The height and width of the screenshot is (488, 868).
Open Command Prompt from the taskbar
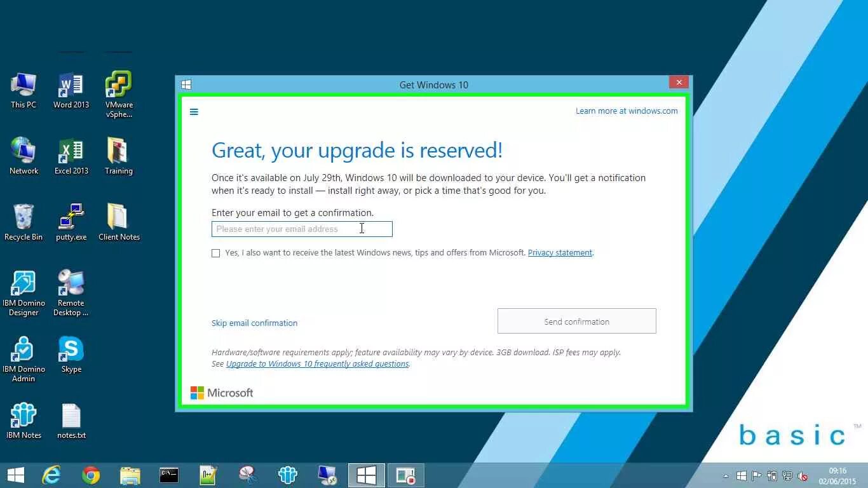[169, 475]
